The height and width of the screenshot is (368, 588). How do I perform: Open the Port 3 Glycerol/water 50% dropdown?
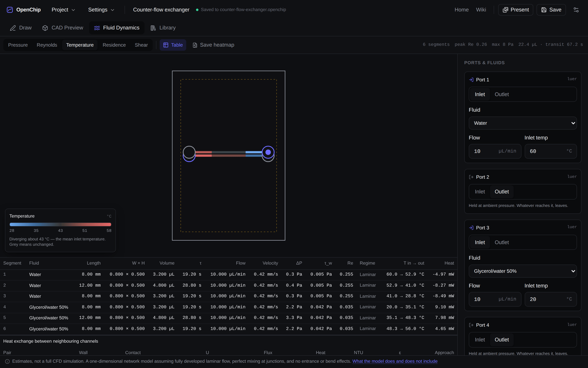523,271
